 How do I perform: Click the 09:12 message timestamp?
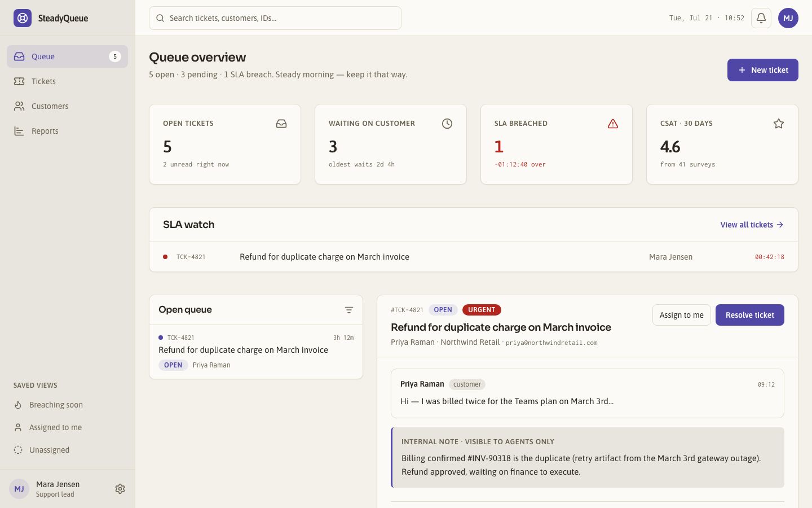(766, 384)
